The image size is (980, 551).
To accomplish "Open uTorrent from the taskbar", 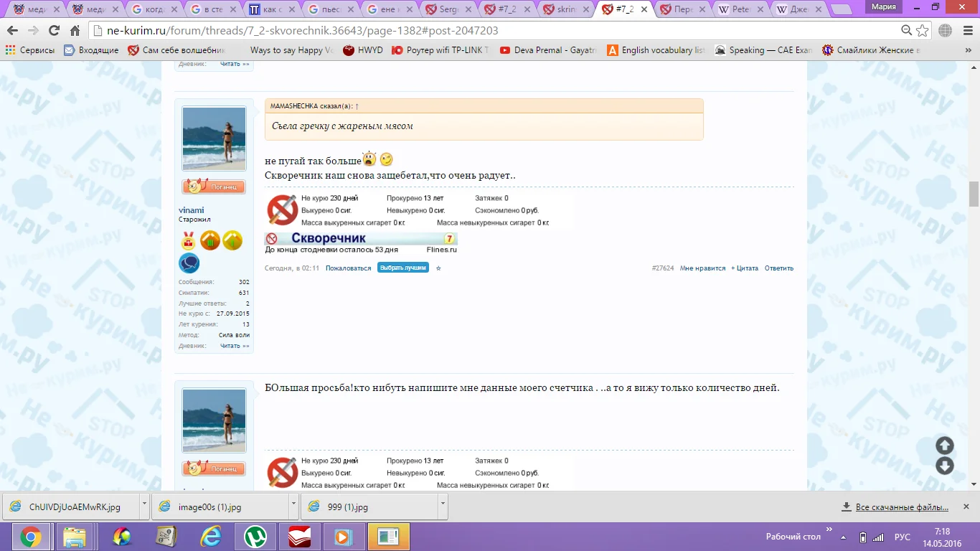I will coord(256,537).
